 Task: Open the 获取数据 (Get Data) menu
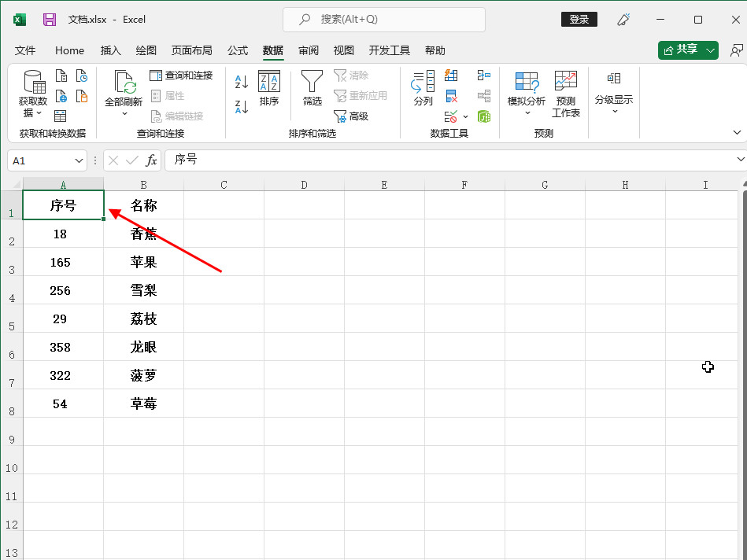point(33,94)
